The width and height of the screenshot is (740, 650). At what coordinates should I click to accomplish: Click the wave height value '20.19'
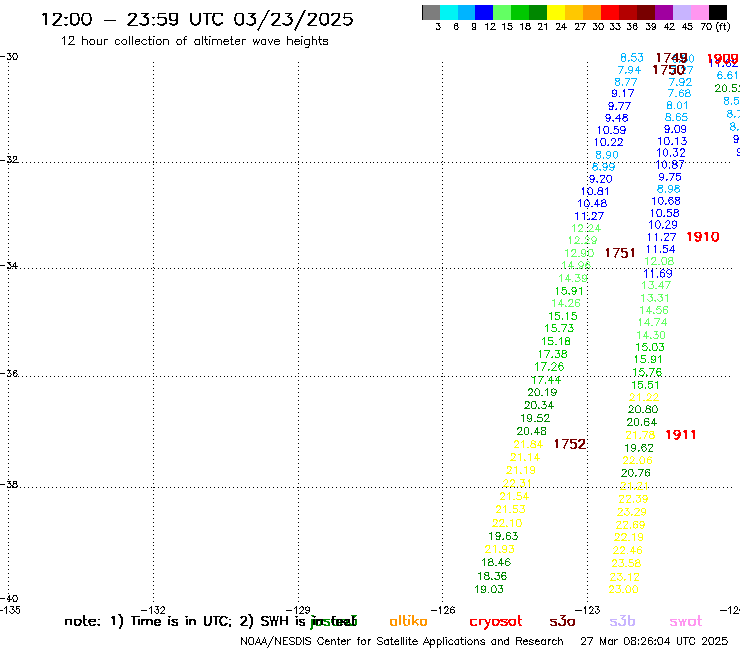[542, 392]
